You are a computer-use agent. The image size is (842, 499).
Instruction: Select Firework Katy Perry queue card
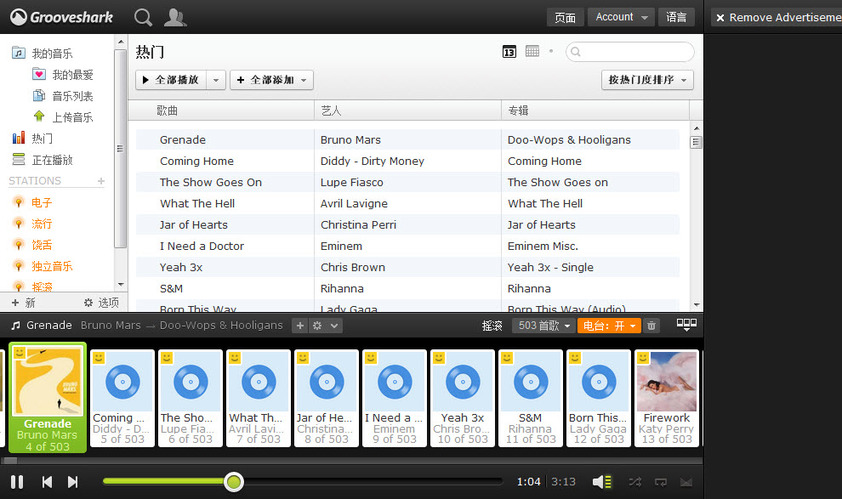click(666, 398)
